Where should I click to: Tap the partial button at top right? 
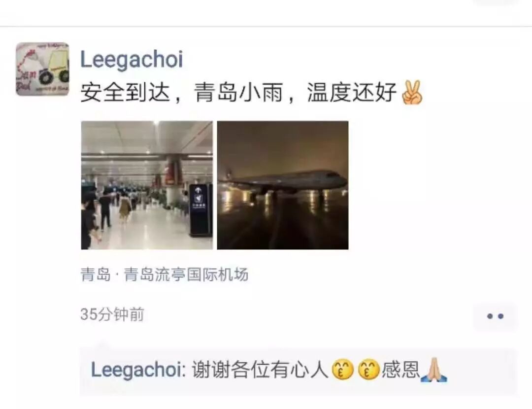coord(495,2)
